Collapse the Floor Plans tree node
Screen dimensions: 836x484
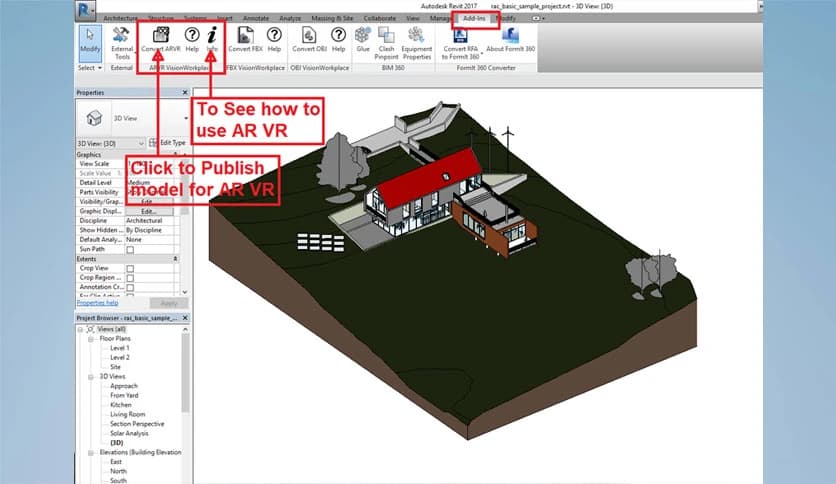coord(91,339)
